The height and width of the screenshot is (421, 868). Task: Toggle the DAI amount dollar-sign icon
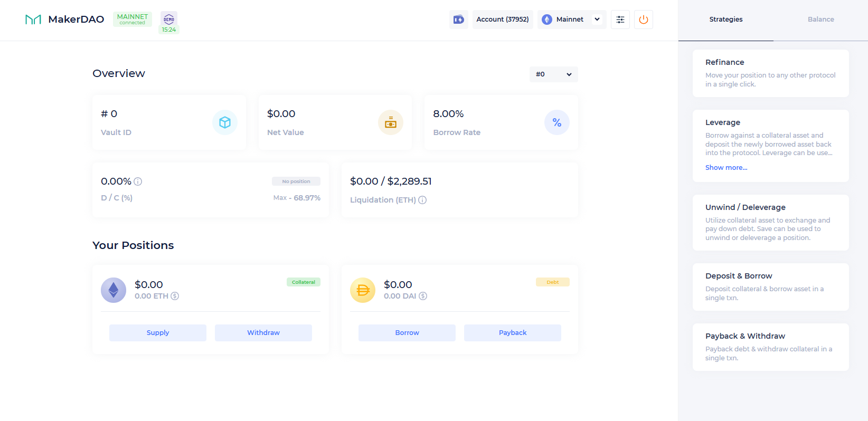click(423, 296)
